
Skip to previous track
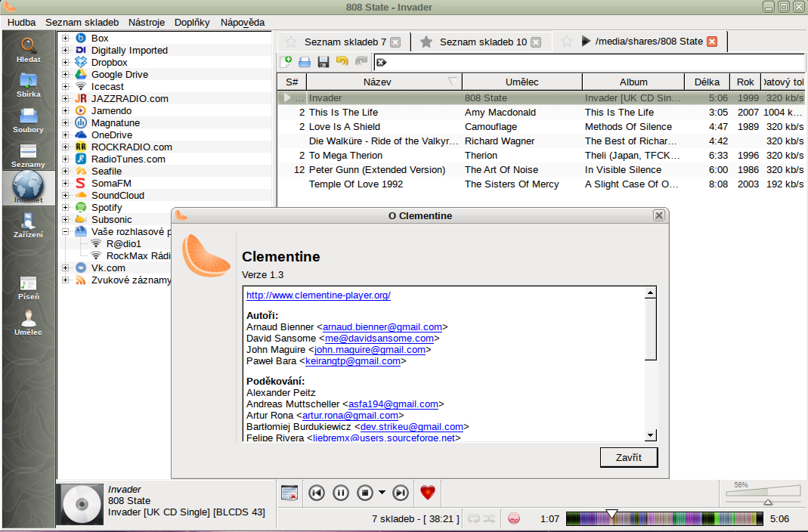(317, 493)
